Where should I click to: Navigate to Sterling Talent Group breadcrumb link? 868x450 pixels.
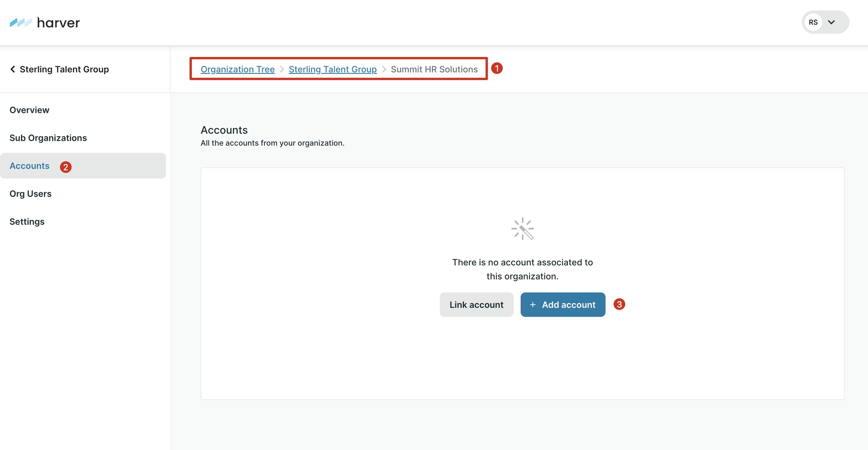click(333, 69)
